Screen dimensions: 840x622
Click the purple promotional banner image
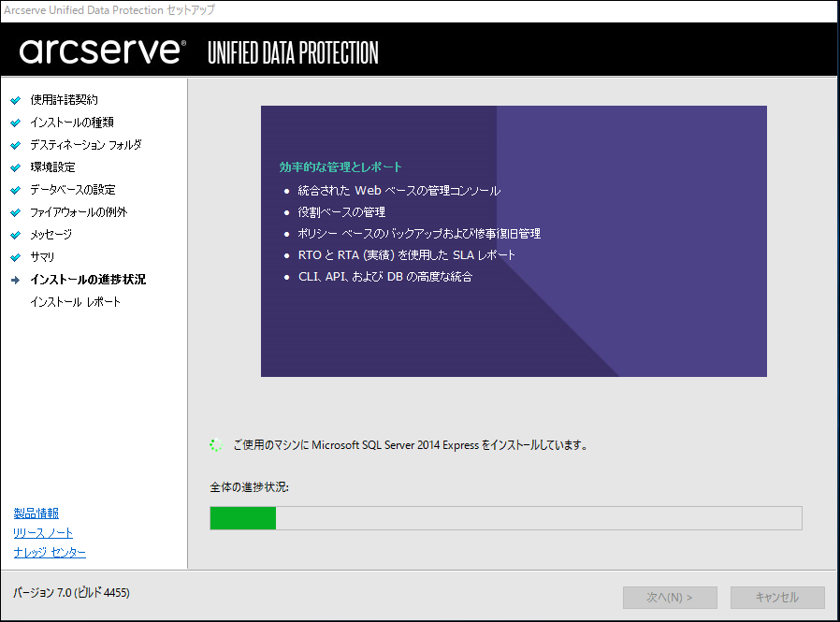514,241
